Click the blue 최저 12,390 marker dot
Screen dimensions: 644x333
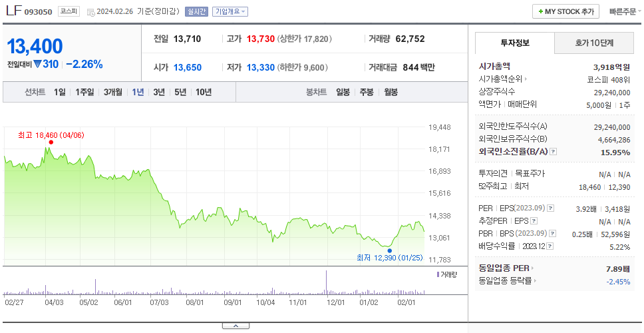coord(389,250)
